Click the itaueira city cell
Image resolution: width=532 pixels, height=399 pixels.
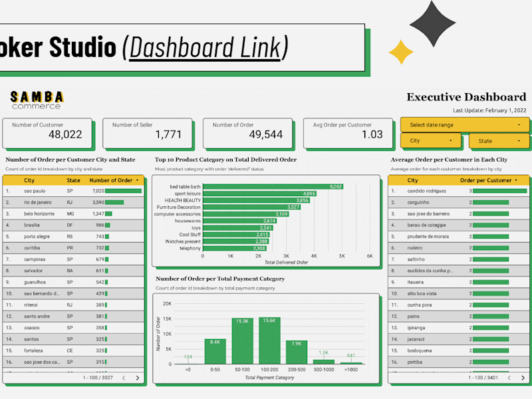coord(415,282)
